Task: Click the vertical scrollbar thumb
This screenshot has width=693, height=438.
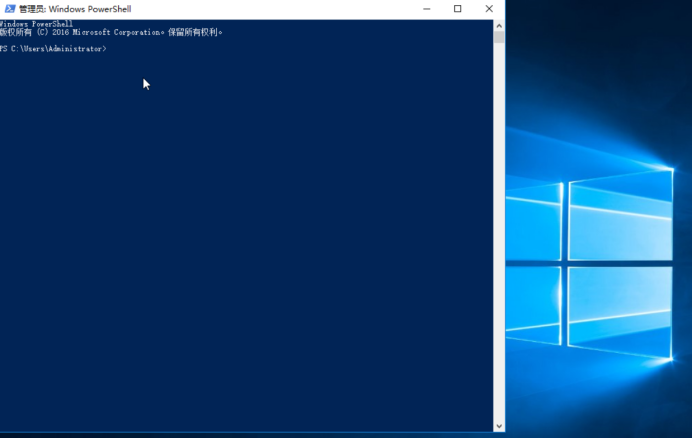Action: (499, 37)
